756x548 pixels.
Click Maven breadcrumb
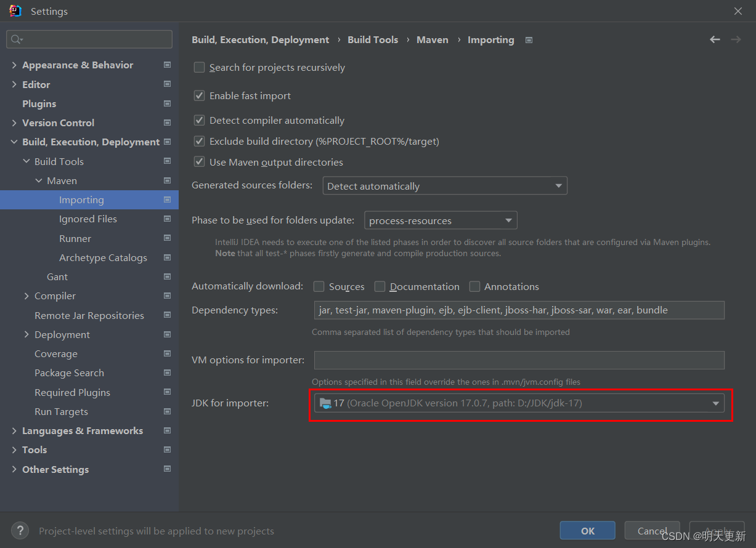pyautogui.click(x=433, y=39)
